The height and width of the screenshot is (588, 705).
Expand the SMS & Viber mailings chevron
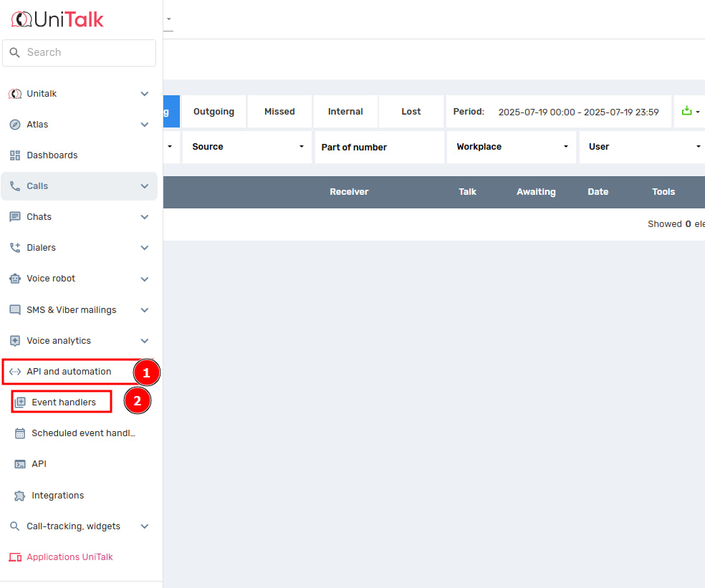(145, 310)
